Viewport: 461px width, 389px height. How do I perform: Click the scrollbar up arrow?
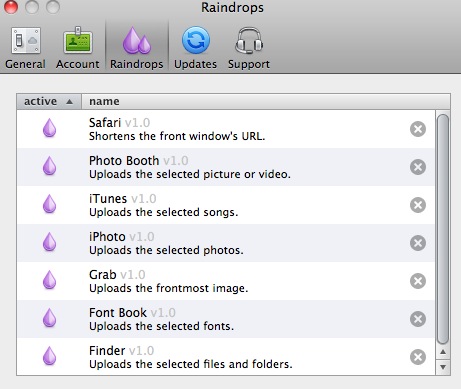[443, 352]
